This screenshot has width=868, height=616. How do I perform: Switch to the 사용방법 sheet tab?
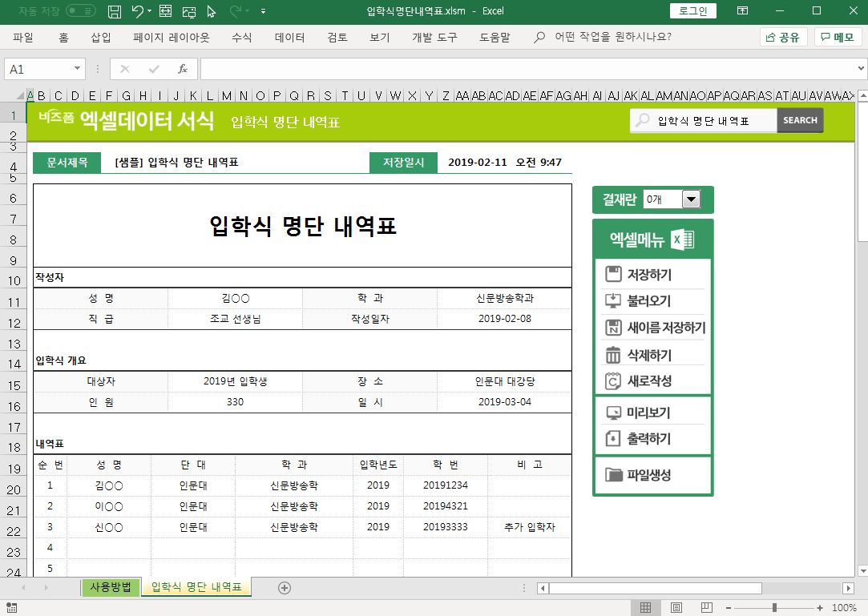click(x=111, y=587)
